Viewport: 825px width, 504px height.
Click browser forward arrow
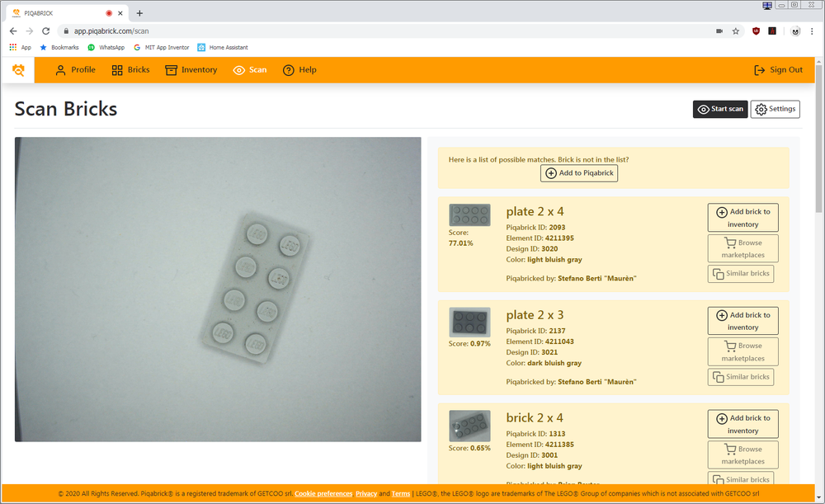pyautogui.click(x=30, y=31)
